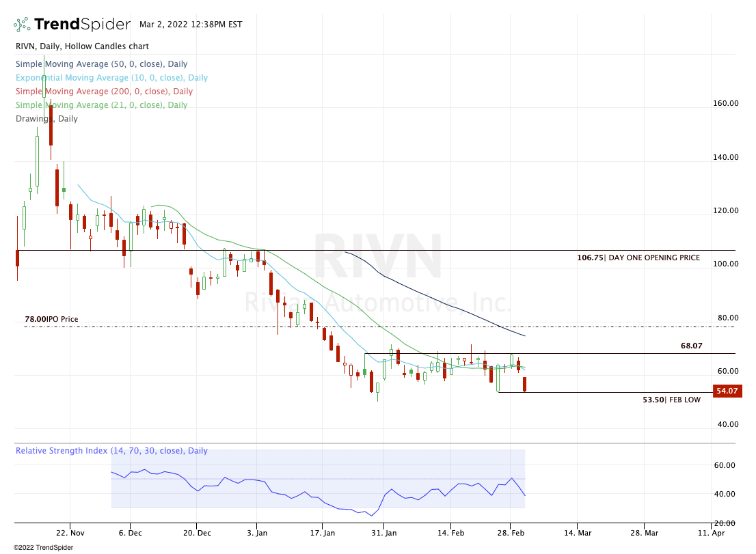Click the '11. Apr' date axis label
This screenshot has height=554, width=756.
point(711,533)
